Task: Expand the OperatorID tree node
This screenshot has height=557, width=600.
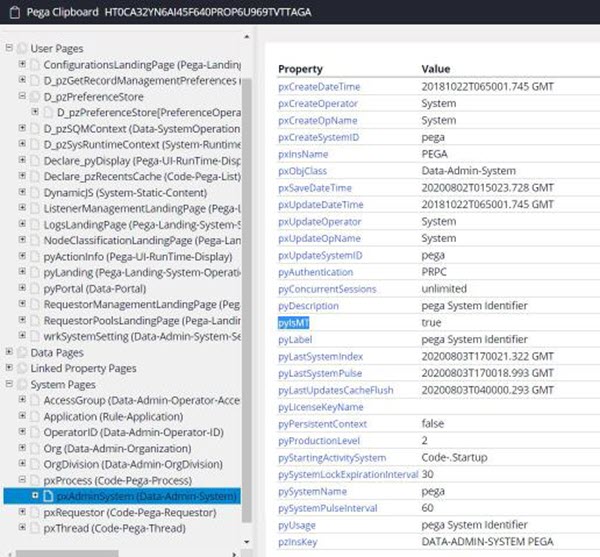Action: [x=22, y=432]
